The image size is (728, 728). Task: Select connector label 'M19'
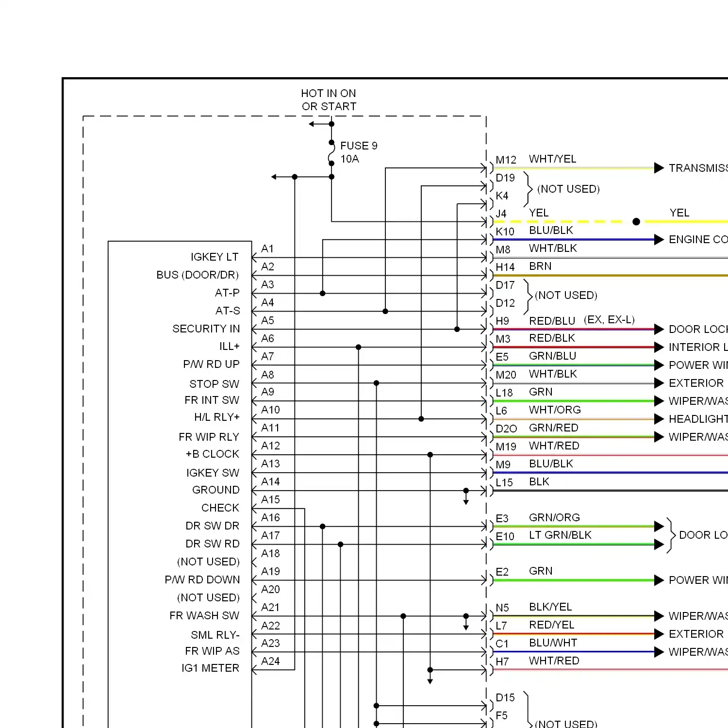point(506,447)
